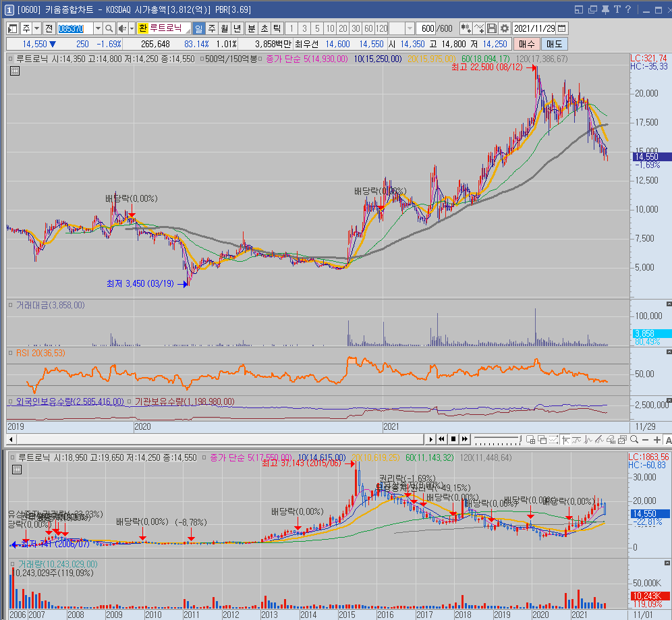
Task: Click the minus zoom-out icon
Action: pos(646,439)
